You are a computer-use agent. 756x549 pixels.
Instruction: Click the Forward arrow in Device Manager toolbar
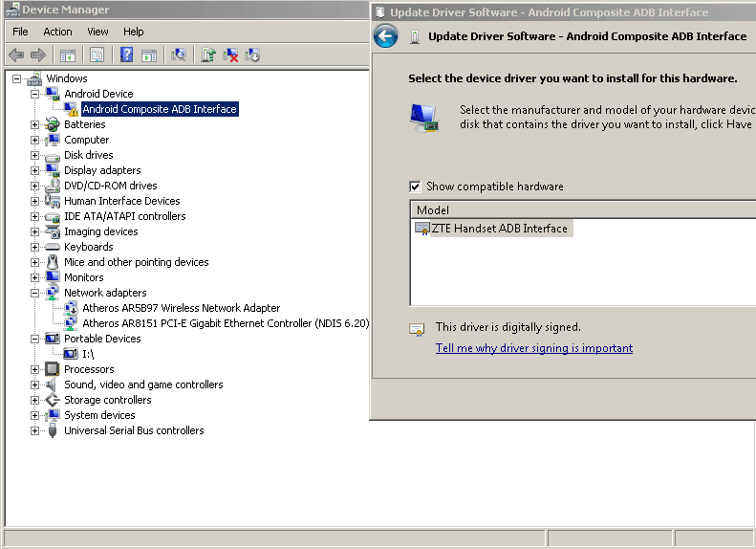point(37,55)
